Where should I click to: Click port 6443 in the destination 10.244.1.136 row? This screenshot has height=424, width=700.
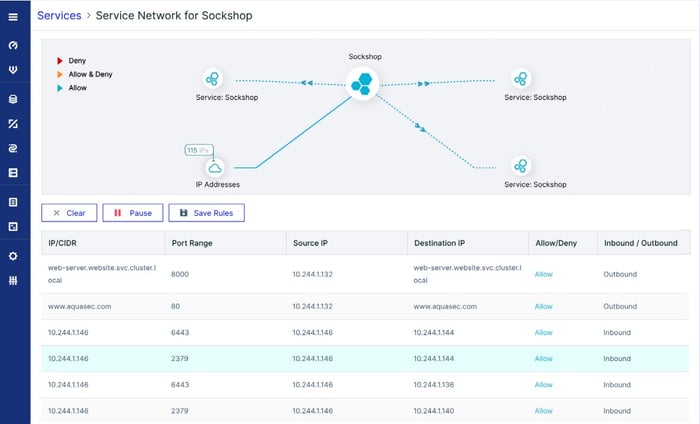[180, 384]
